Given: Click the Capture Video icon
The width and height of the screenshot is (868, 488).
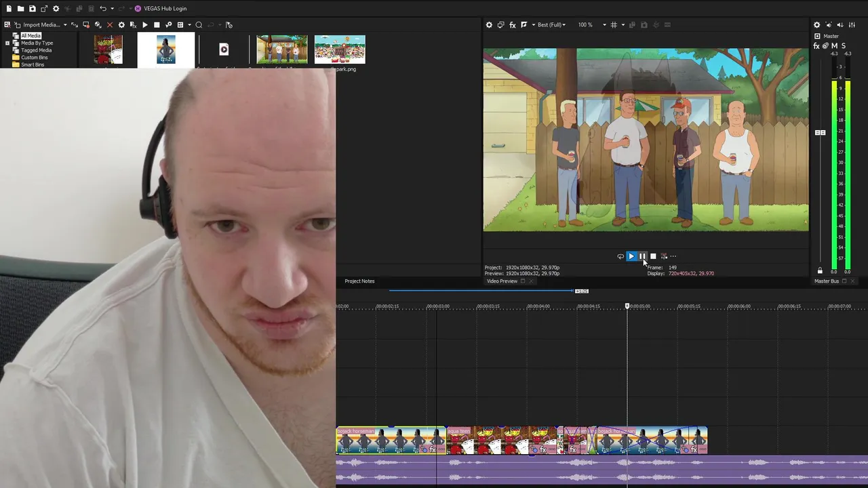Looking at the screenshot, I should click(x=86, y=25).
